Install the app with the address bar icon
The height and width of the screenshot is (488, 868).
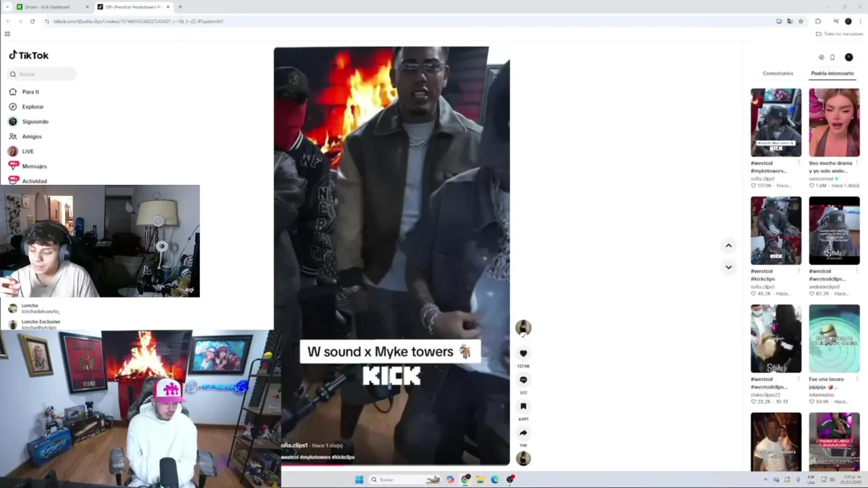(779, 21)
